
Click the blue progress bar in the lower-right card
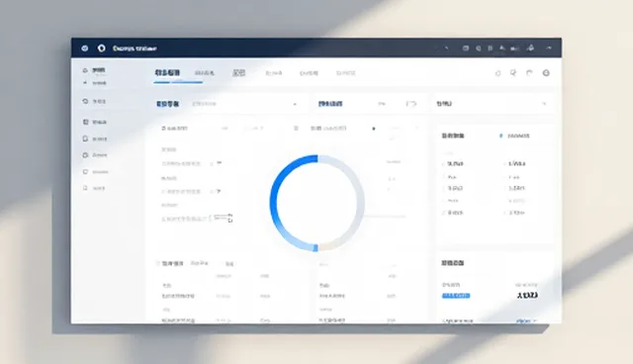pos(456,296)
